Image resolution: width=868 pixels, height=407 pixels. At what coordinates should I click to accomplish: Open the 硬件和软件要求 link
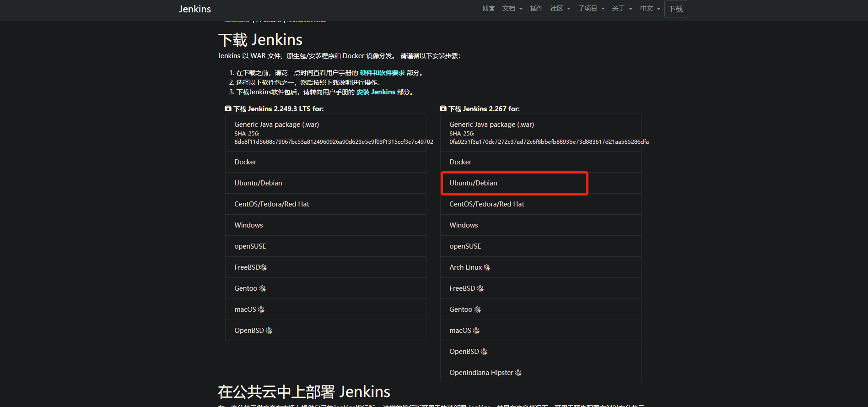tap(382, 73)
